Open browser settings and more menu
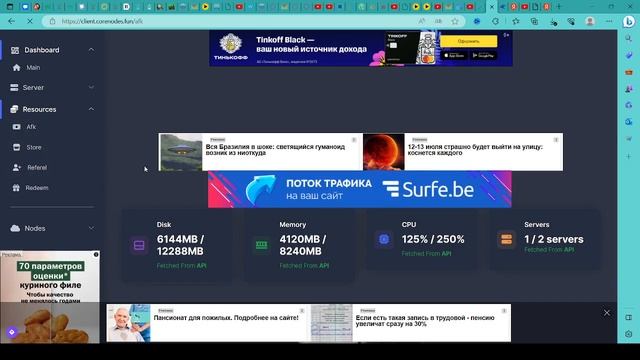Image resolution: width=640 pixels, height=360 pixels. pos(609,21)
